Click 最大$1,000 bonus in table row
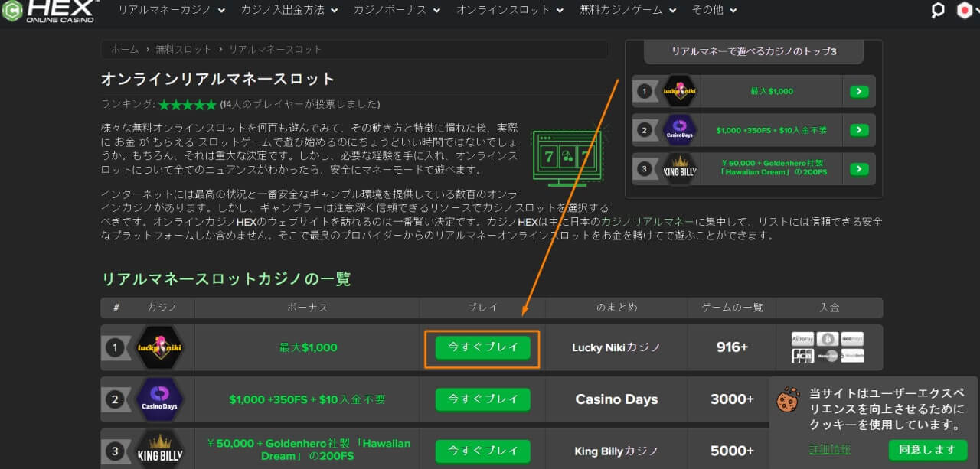The height and width of the screenshot is (469, 980). point(308,347)
